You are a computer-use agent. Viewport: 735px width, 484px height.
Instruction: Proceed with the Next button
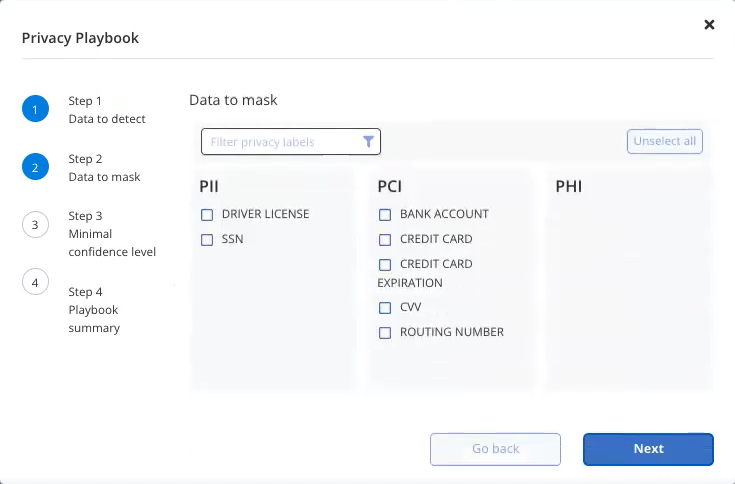(648, 449)
